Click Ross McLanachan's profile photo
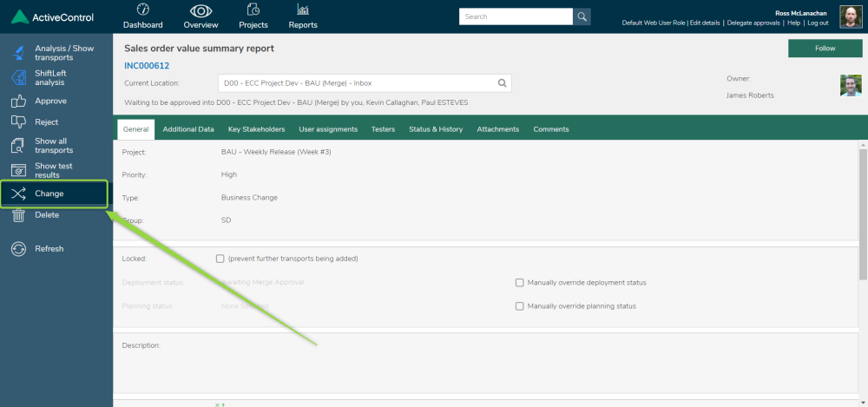The height and width of the screenshot is (407, 868). (x=851, y=16)
